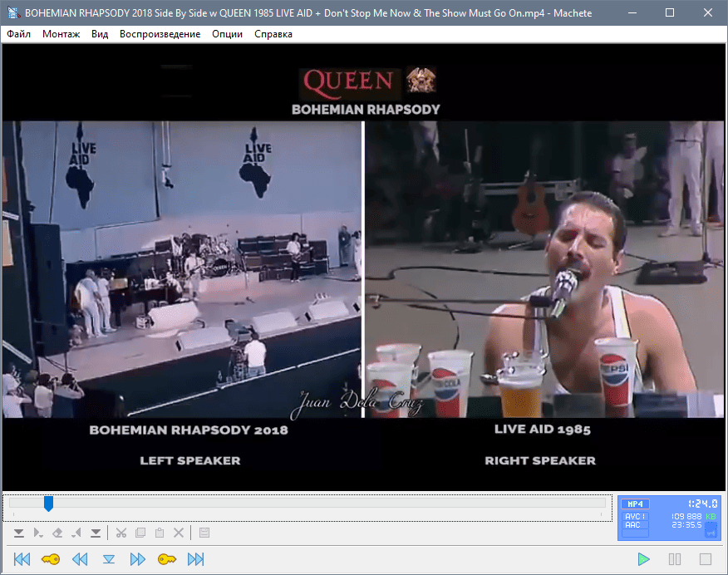728x575 pixels.
Task: Click the scissors cut icon
Action: 121,533
